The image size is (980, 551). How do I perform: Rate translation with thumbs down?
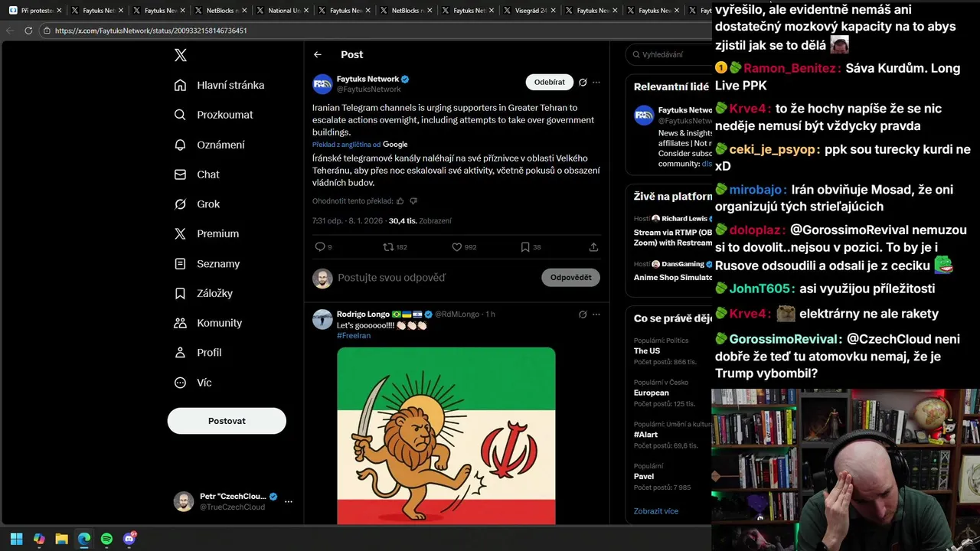[x=413, y=201]
